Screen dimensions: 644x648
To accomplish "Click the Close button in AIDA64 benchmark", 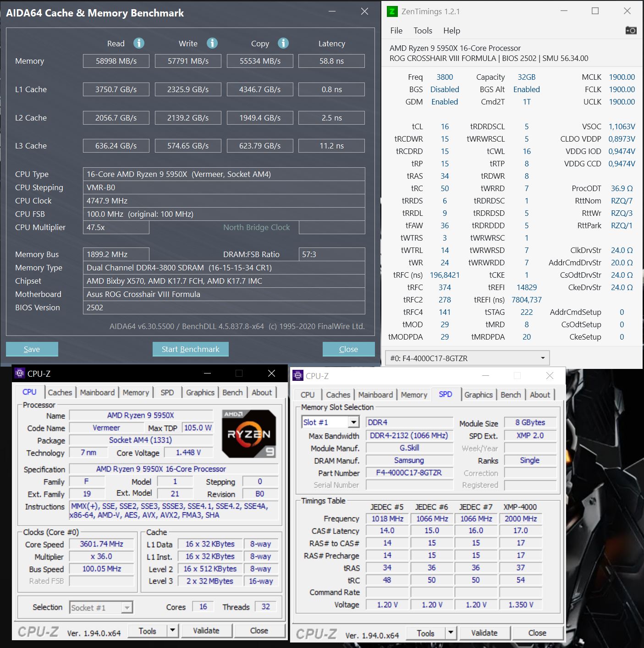I will coord(348,349).
